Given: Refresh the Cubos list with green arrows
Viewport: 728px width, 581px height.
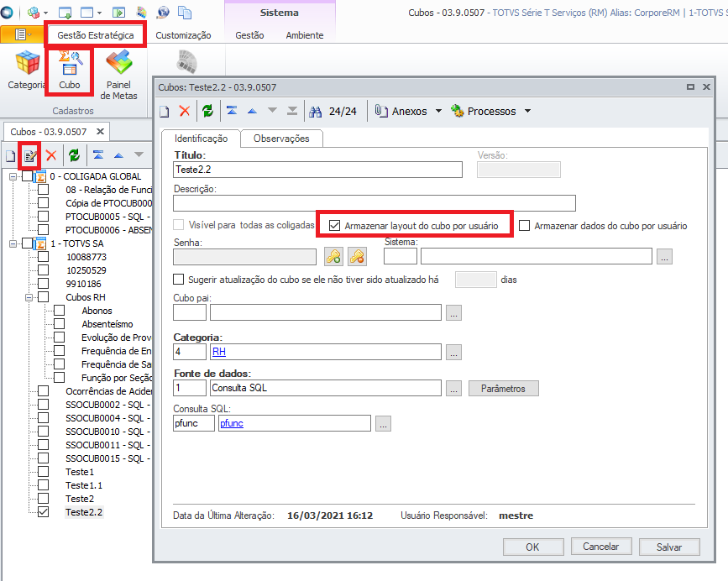Looking at the screenshot, I should pos(74,155).
